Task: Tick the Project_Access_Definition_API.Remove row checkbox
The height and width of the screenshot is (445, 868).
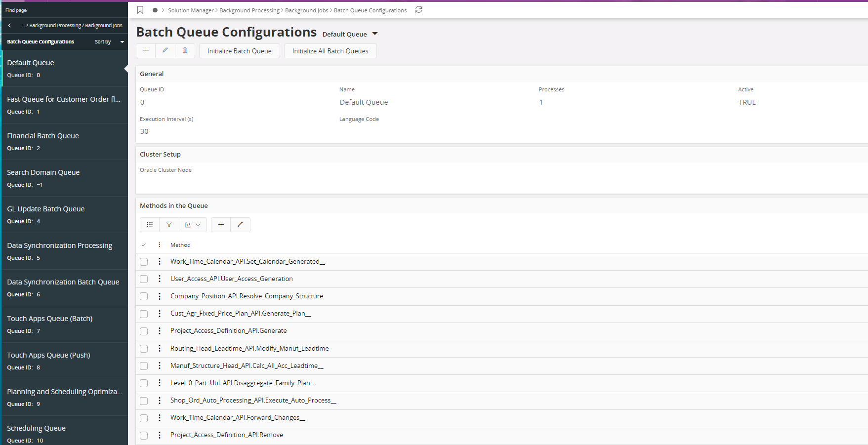Action: coord(144,435)
